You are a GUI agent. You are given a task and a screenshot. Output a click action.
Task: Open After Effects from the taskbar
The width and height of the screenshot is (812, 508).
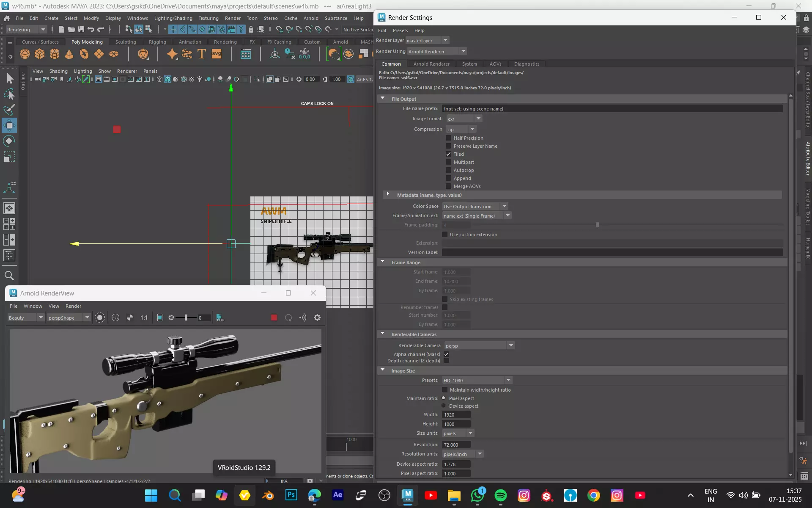(338, 495)
